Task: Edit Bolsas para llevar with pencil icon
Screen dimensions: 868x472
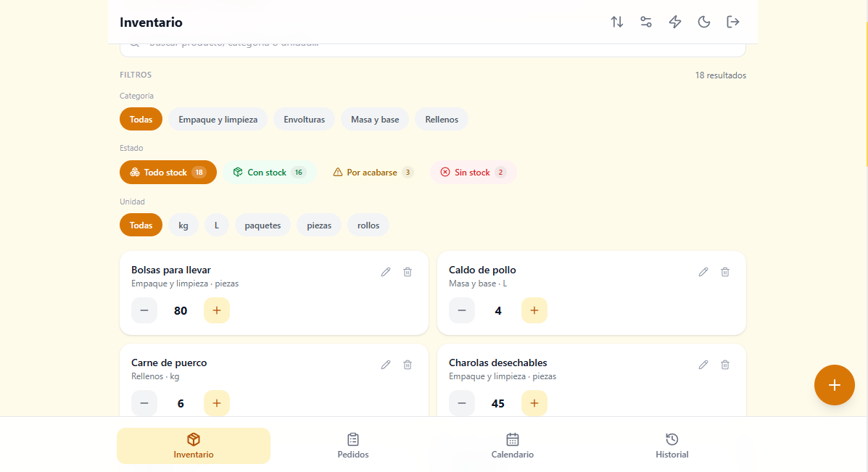Action: [386, 272]
